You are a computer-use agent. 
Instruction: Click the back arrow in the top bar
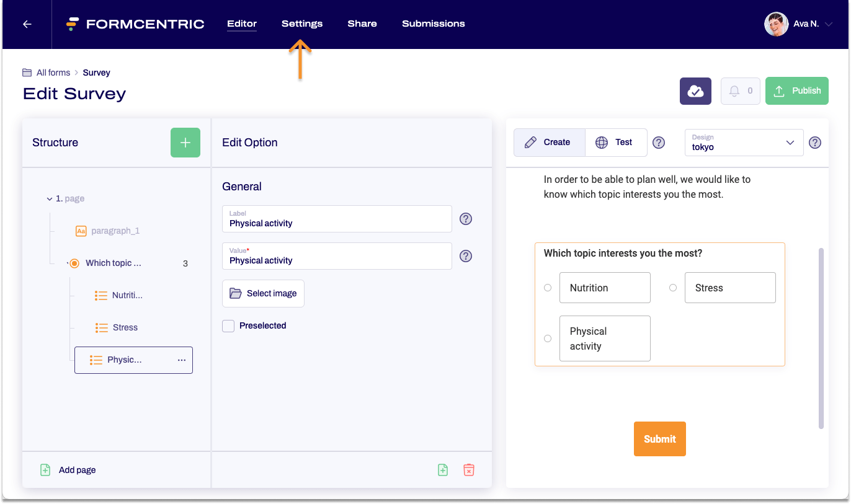click(x=26, y=24)
